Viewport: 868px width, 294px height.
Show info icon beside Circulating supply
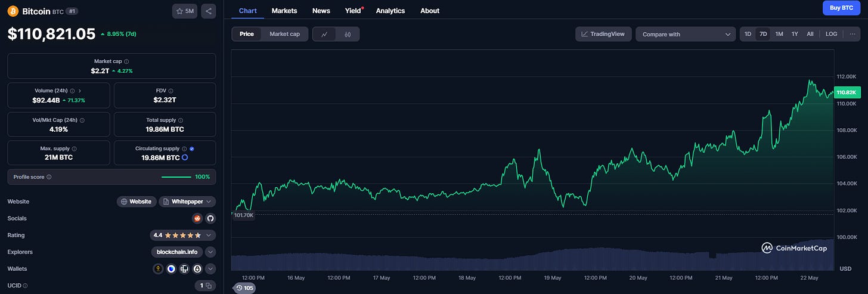click(x=184, y=148)
